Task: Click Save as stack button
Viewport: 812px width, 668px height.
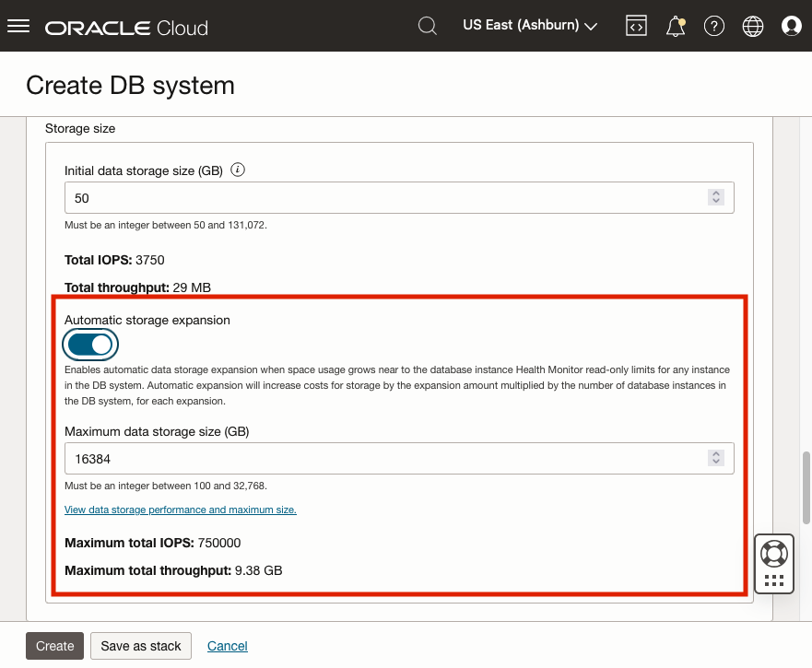Action: click(x=141, y=646)
